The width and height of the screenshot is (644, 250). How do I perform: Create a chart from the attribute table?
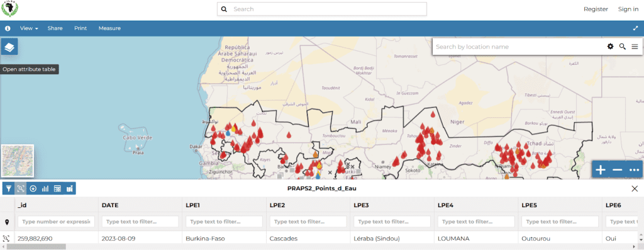(45, 189)
